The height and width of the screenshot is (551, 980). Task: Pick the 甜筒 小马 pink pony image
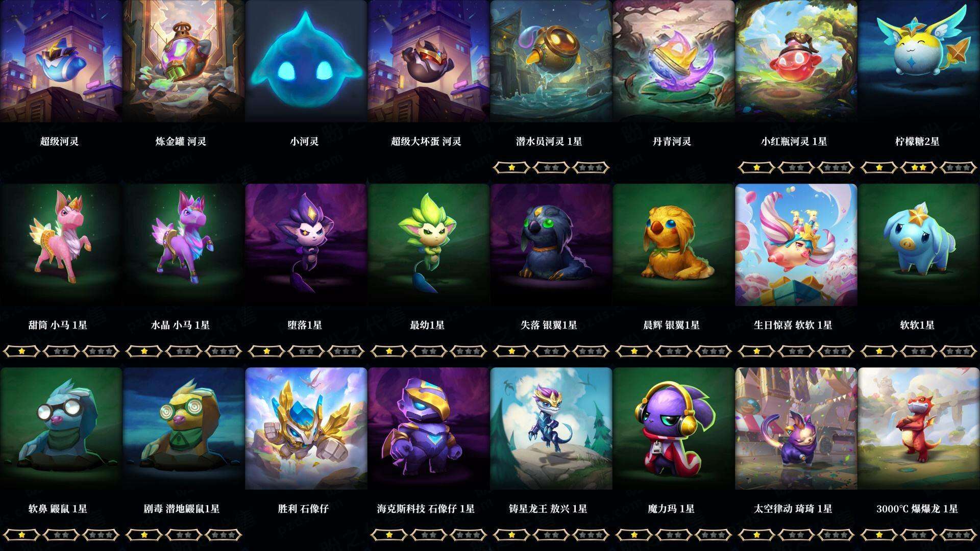click(61, 245)
